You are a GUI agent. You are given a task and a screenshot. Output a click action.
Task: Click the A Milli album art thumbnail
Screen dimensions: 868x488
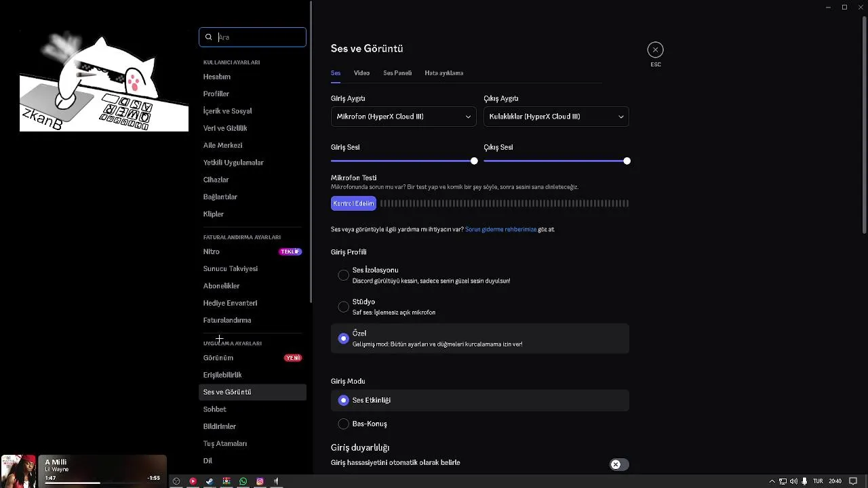click(18, 471)
